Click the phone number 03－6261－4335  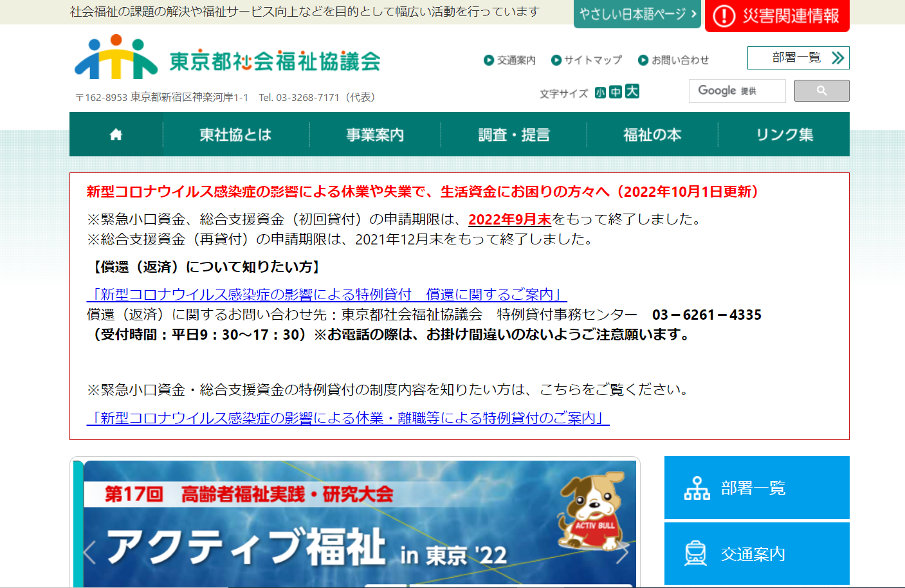pyautogui.click(x=706, y=315)
